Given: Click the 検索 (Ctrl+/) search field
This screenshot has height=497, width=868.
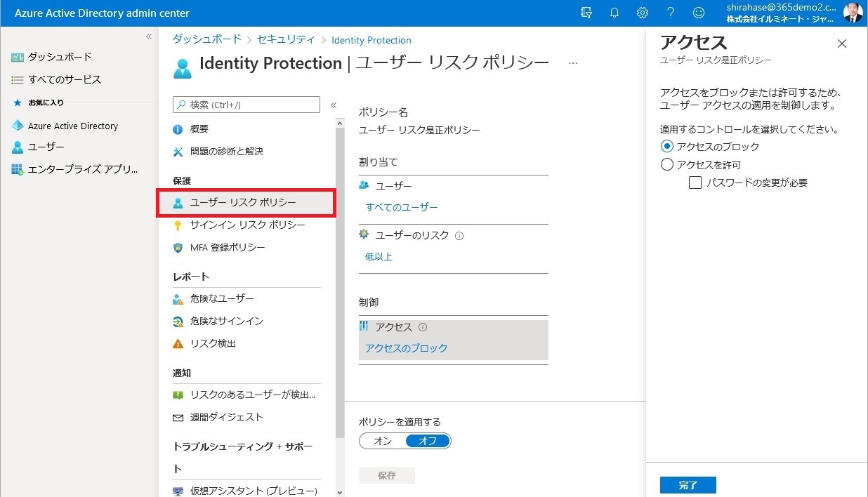Looking at the screenshot, I should click(x=246, y=105).
